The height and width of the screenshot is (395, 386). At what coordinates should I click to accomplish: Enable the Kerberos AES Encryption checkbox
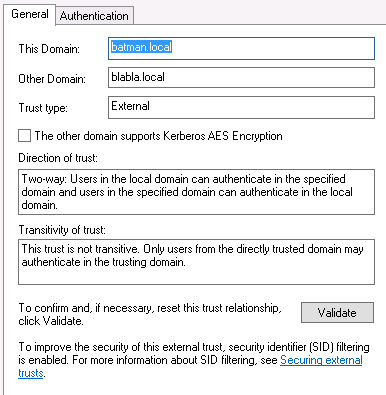[24, 136]
